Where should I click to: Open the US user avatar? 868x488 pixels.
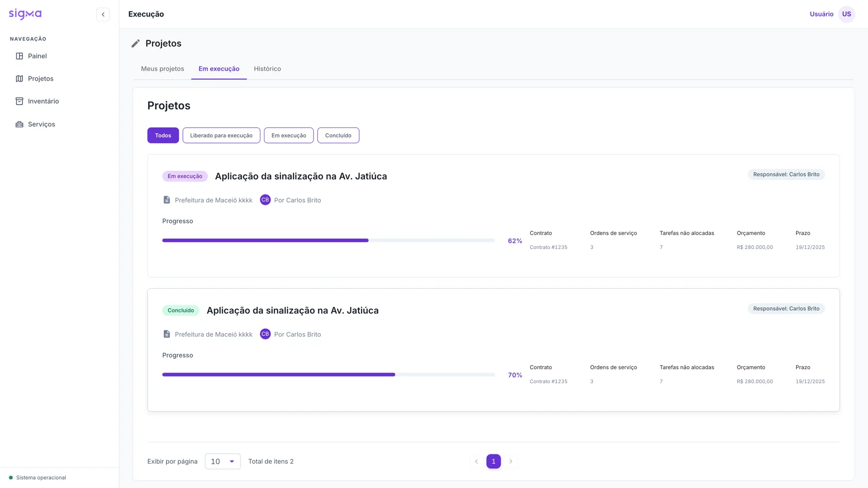click(x=846, y=14)
